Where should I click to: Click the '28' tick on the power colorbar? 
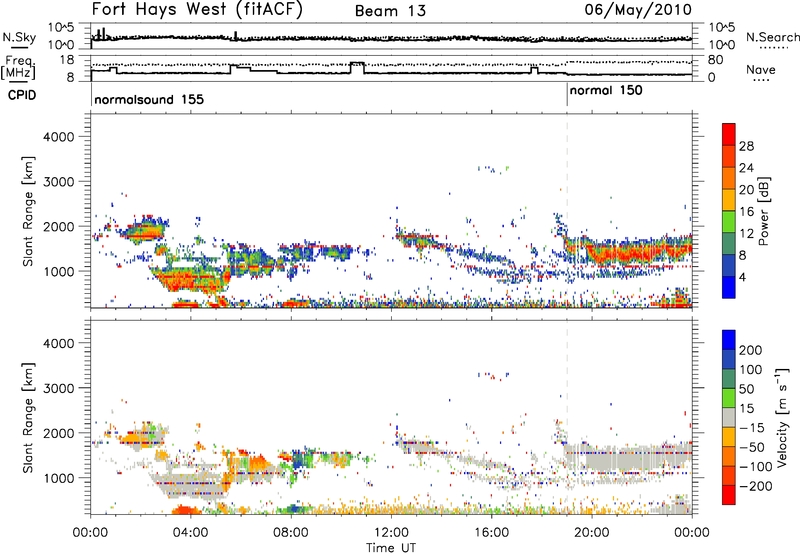[746, 146]
